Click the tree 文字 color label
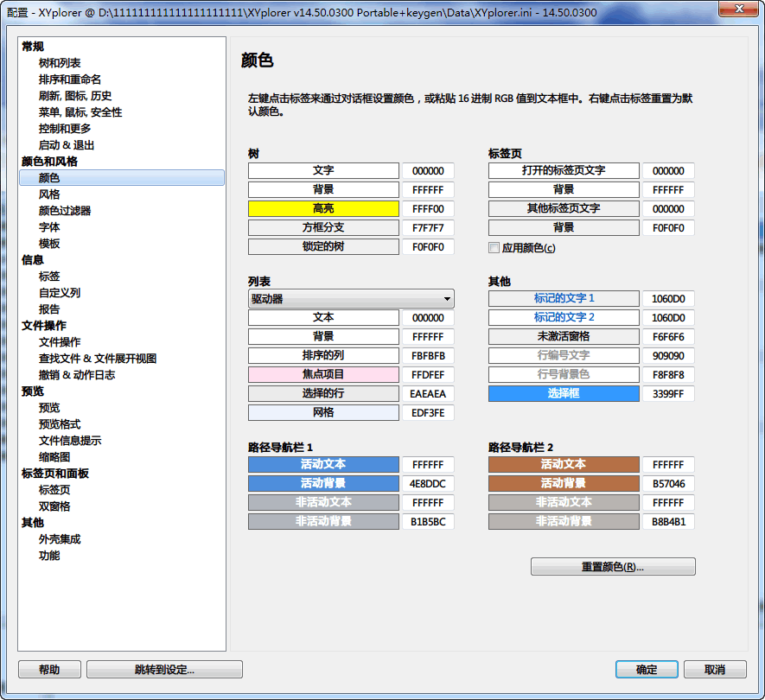 point(323,170)
